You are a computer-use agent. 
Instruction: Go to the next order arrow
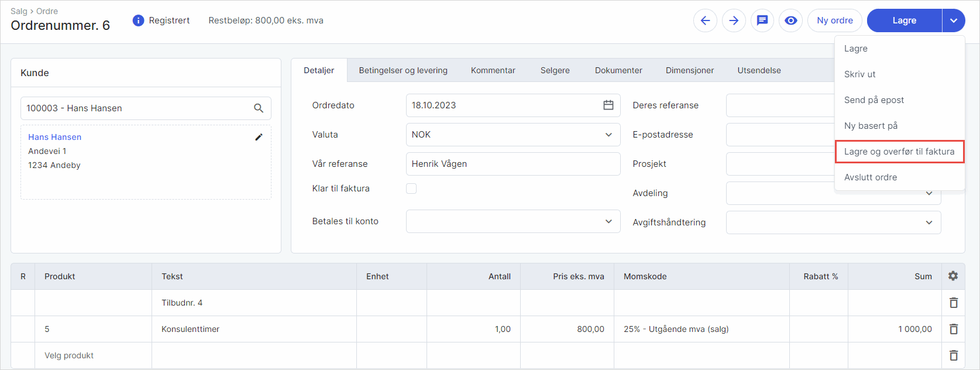pos(734,20)
